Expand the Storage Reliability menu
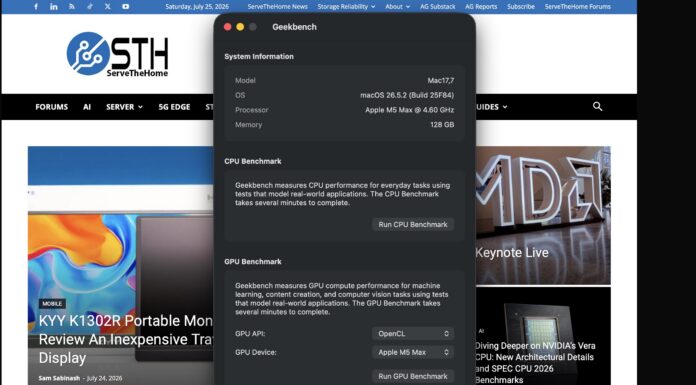 346,7
